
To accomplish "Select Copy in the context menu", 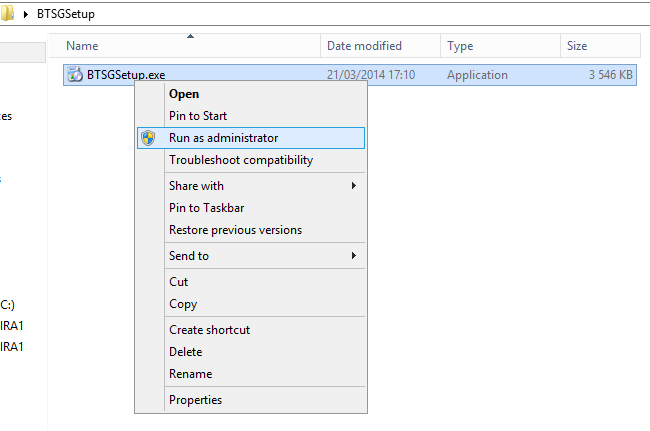I will 183,304.
